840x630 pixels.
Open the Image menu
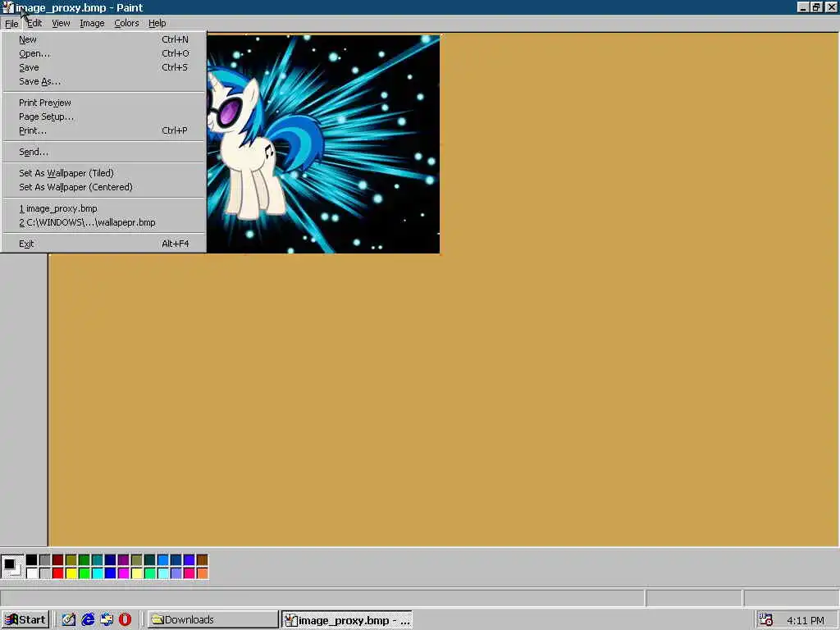(92, 23)
